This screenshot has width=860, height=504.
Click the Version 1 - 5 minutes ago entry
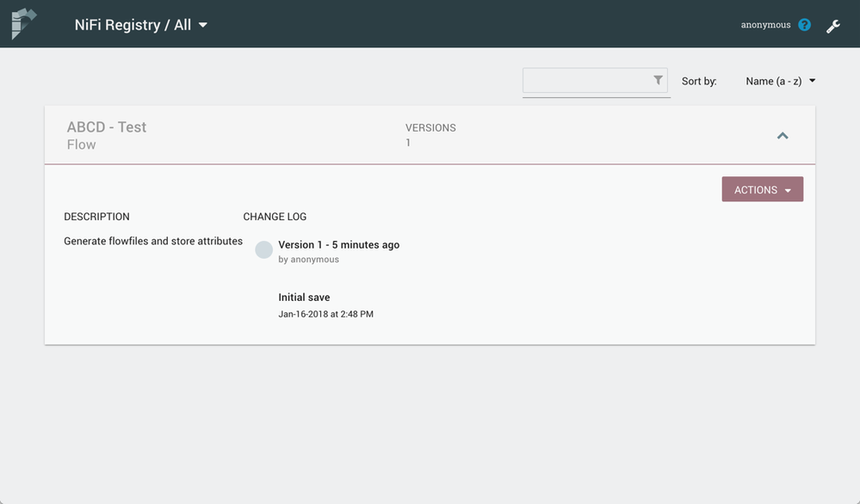[338, 245]
